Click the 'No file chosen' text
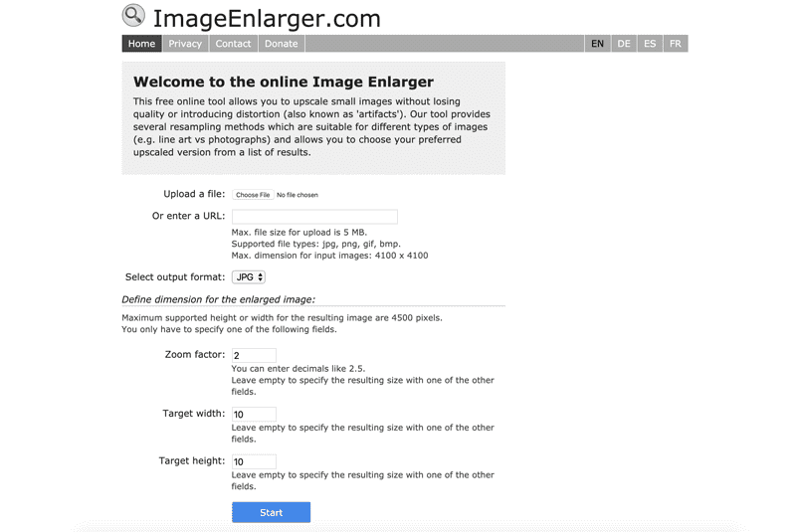 point(298,195)
